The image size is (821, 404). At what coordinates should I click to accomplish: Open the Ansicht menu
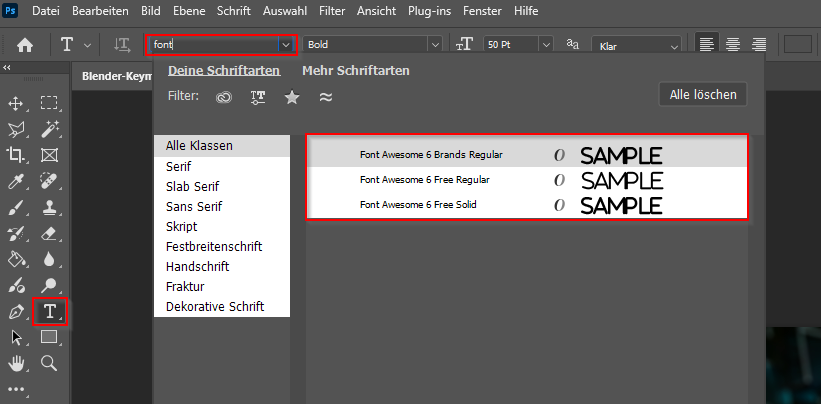coord(376,10)
